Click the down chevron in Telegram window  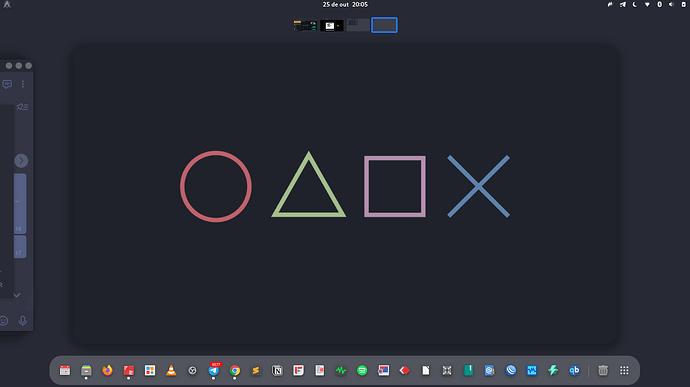17,295
